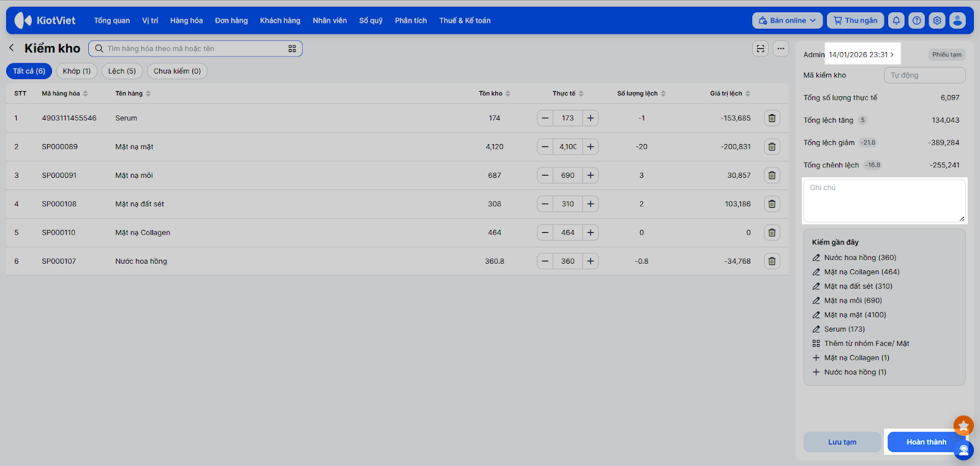This screenshot has height=466, width=980.
Task: Increase actual quantity for Mặt nạ đất sét
Action: 590,204
